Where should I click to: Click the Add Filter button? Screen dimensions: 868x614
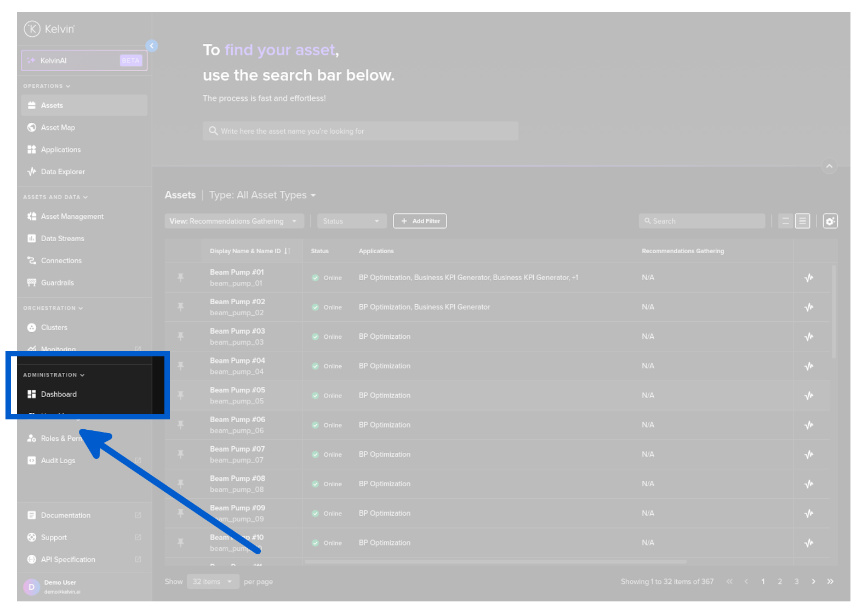point(420,221)
